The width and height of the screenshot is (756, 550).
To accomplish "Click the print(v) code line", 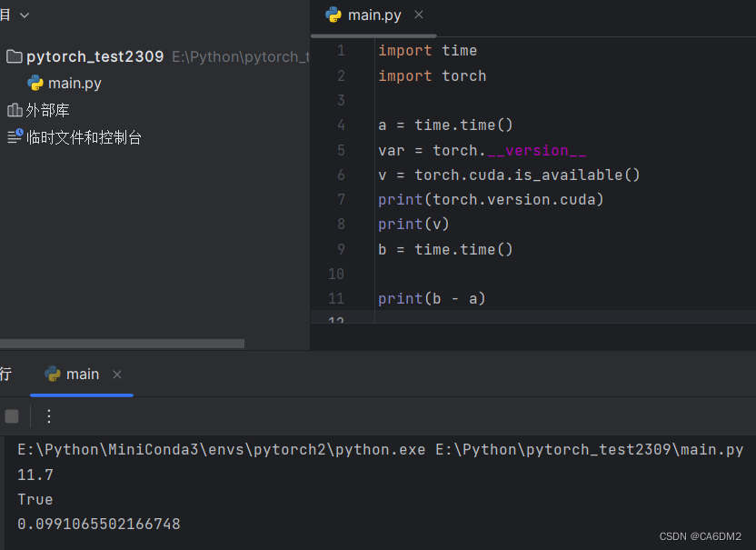I will pos(413,225).
